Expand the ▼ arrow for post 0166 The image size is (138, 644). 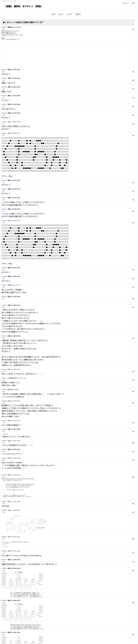2,551
